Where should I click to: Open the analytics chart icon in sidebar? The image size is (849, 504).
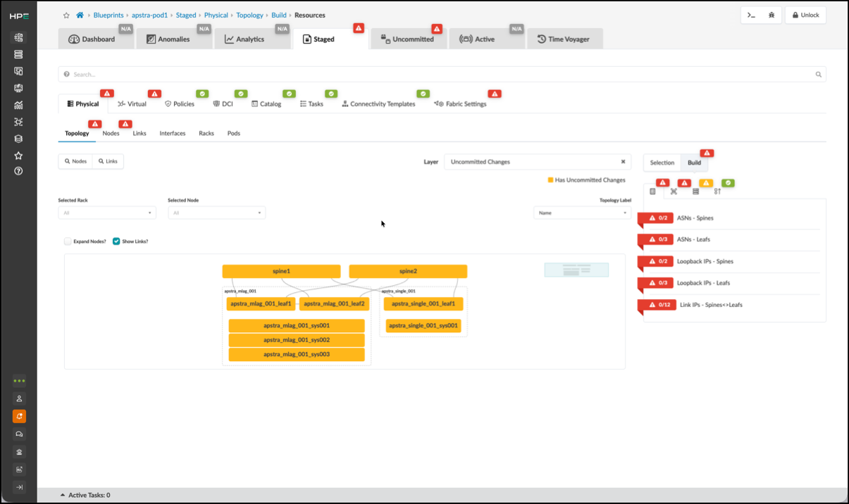point(19,105)
